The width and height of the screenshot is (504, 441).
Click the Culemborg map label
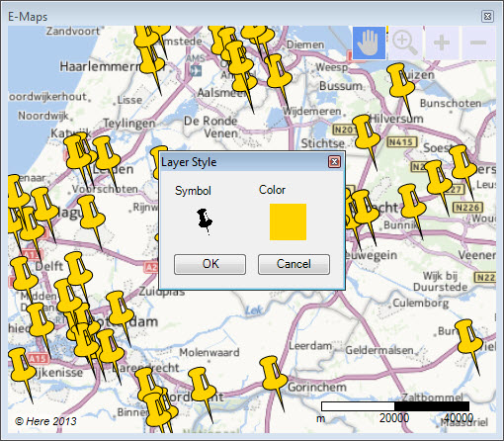420,303
